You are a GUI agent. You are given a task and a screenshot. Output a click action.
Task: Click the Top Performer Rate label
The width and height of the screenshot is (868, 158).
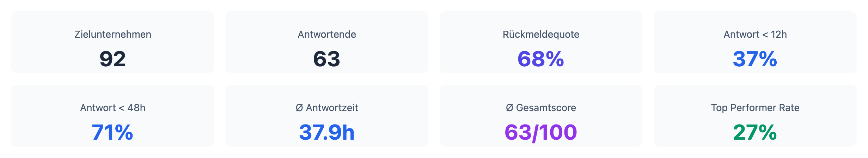(755, 108)
